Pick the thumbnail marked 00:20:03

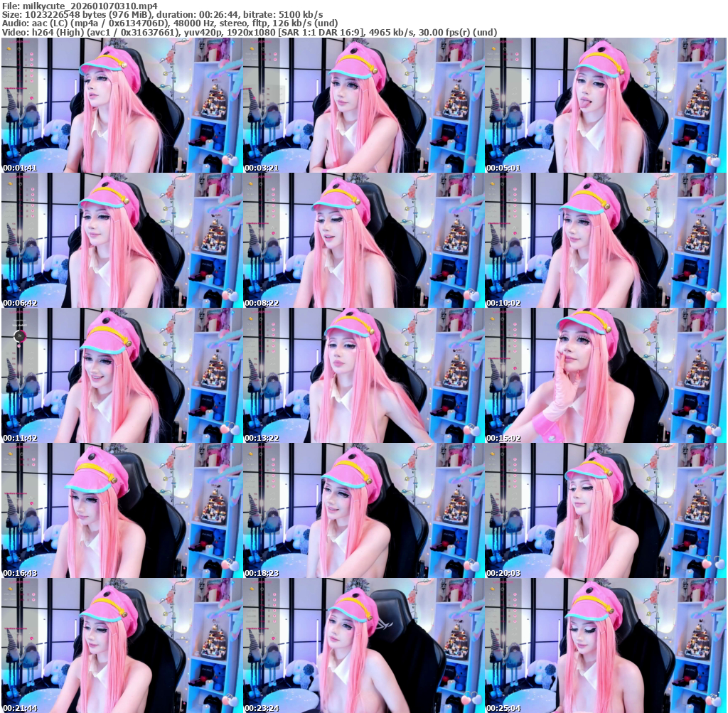tap(606, 510)
